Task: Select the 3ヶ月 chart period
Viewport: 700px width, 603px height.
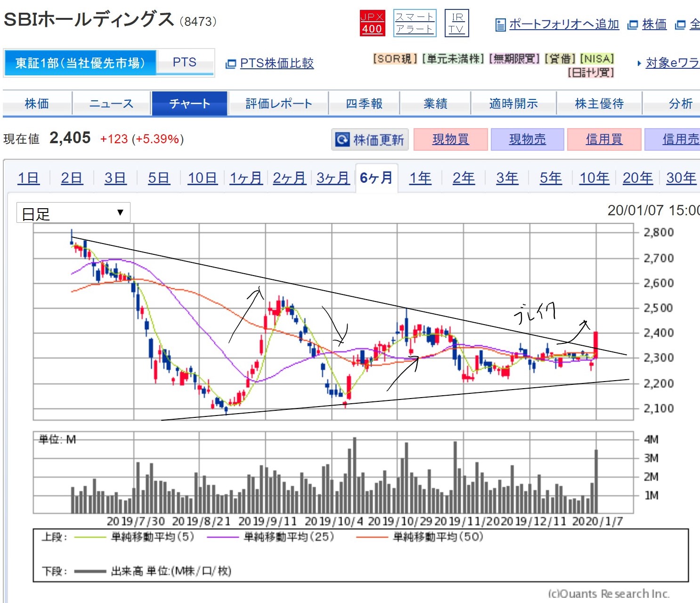Action: tap(333, 178)
